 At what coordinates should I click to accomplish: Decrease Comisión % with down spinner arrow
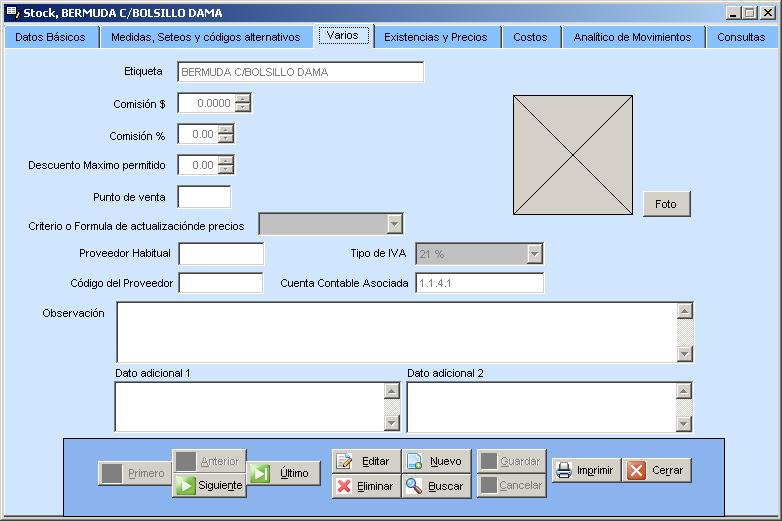226,139
